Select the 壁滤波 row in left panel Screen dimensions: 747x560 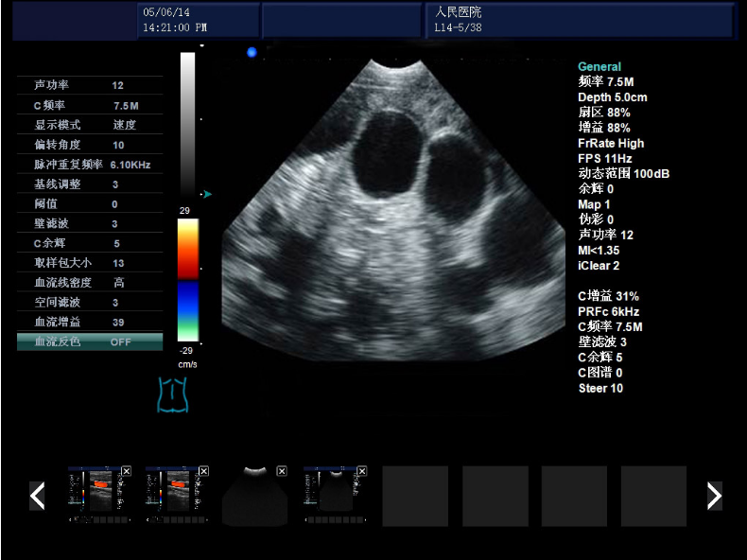click(x=90, y=223)
